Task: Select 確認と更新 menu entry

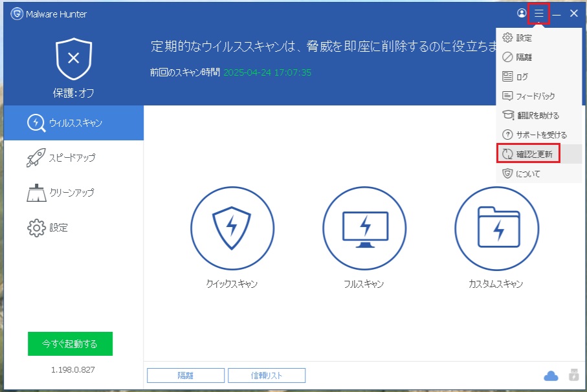Action: click(538, 154)
